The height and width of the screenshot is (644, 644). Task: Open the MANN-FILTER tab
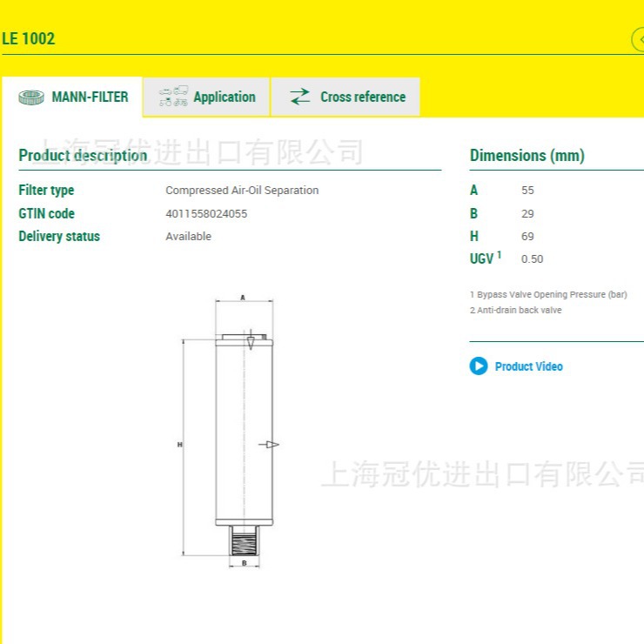(73, 97)
